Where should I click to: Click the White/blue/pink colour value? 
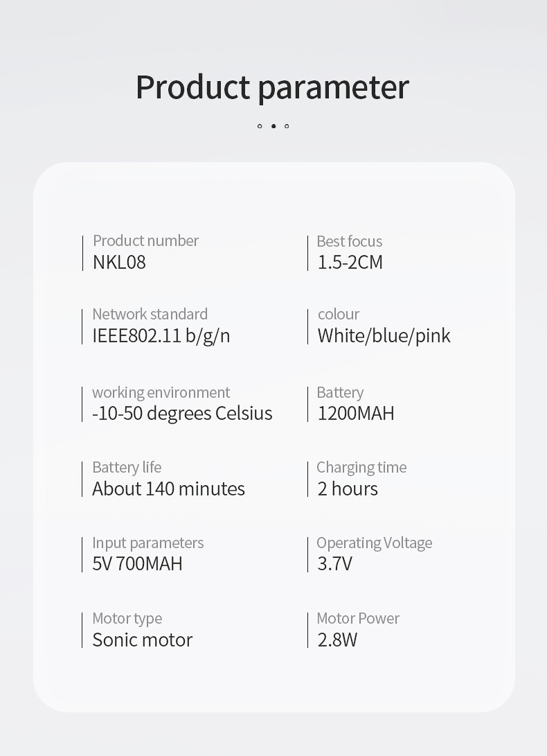coord(384,336)
